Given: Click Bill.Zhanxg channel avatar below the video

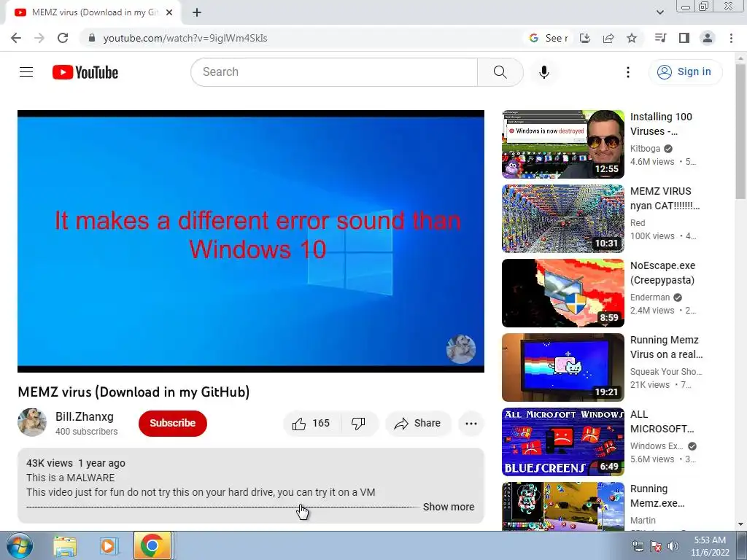Looking at the screenshot, I should (x=32, y=422).
